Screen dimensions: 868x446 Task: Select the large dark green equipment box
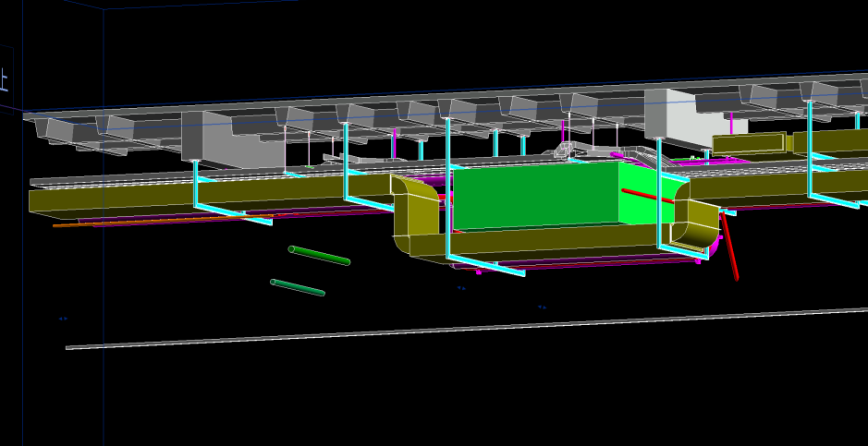[535, 197]
